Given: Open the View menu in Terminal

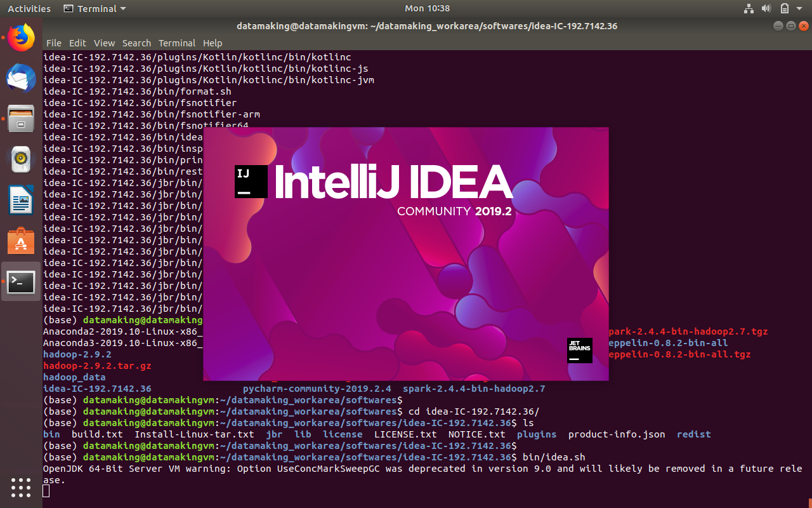Looking at the screenshot, I should [x=105, y=43].
